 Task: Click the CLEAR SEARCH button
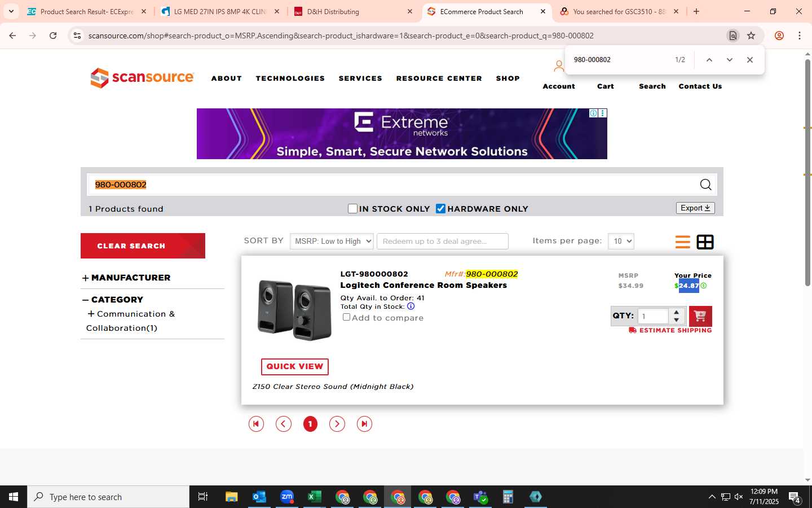143,246
